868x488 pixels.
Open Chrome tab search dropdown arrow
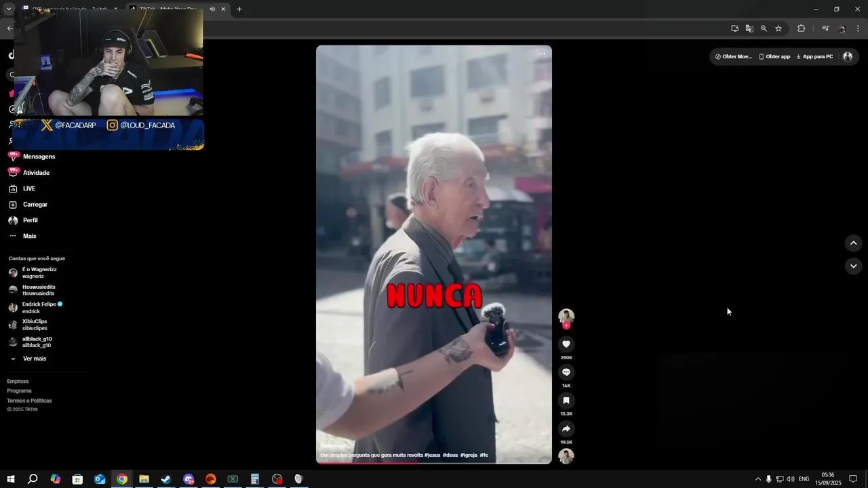pos(9,9)
